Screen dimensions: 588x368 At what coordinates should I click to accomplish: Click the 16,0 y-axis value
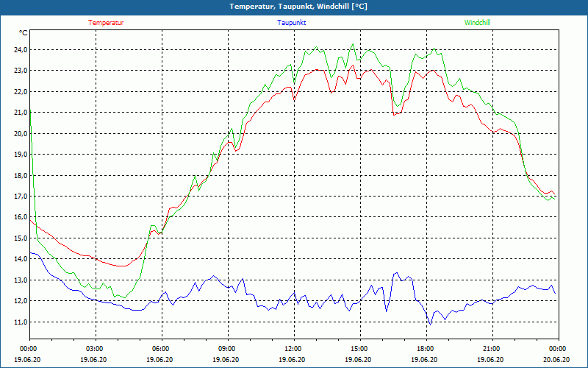19,217
